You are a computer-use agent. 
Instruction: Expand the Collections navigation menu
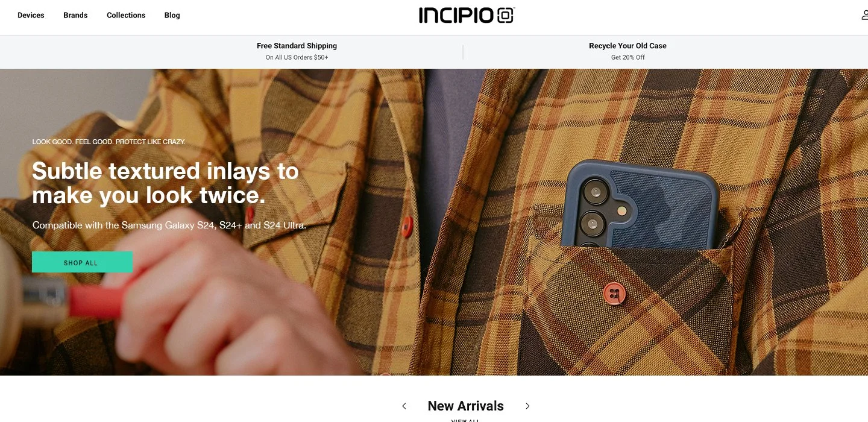[126, 15]
